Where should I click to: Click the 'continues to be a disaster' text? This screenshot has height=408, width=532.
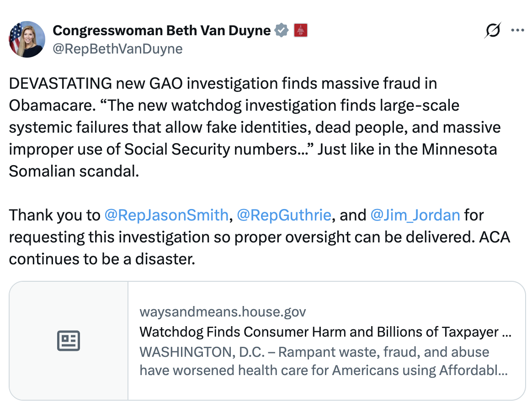101,259
